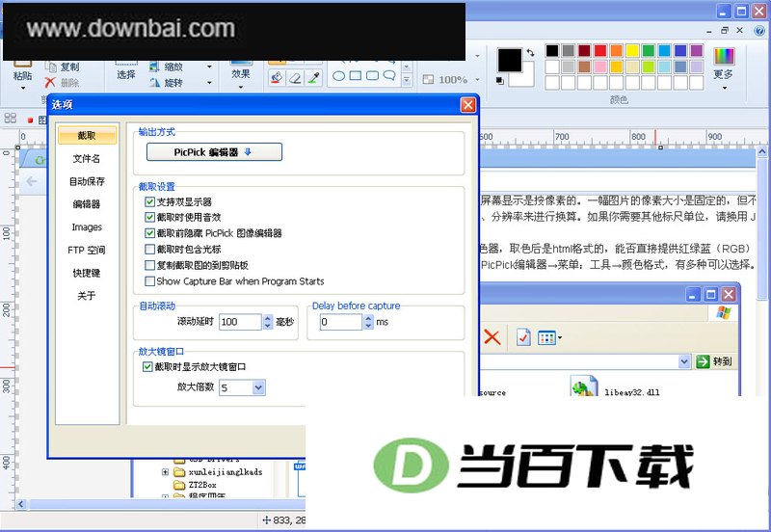Open the Images options tab

click(x=87, y=227)
